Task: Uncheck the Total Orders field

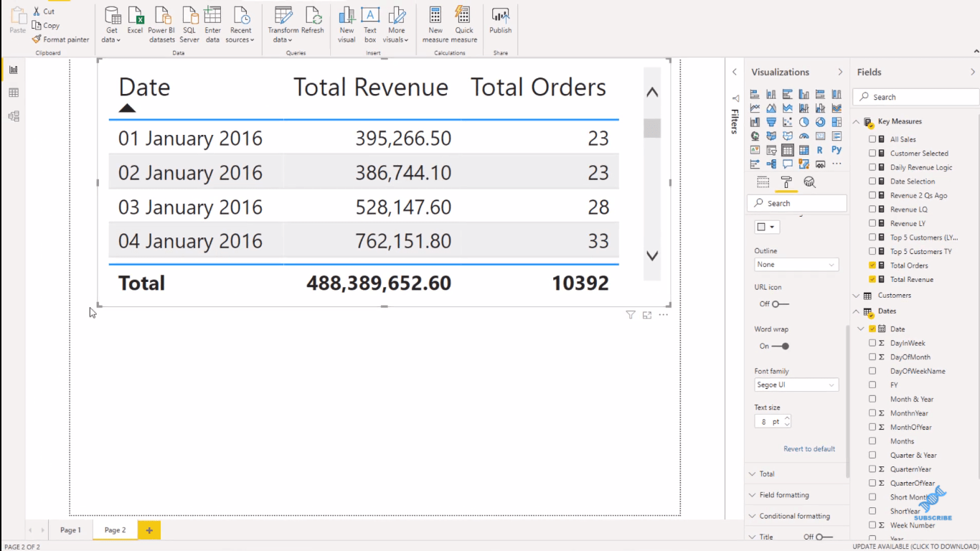Action: click(x=872, y=265)
